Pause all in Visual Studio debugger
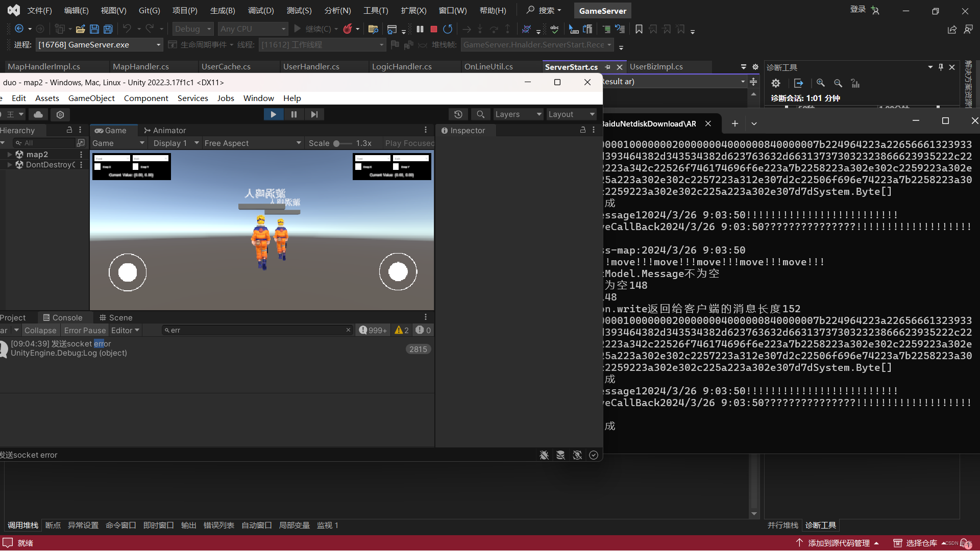The width and height of the screenshot is (980, 551). [x=420, y=29]
